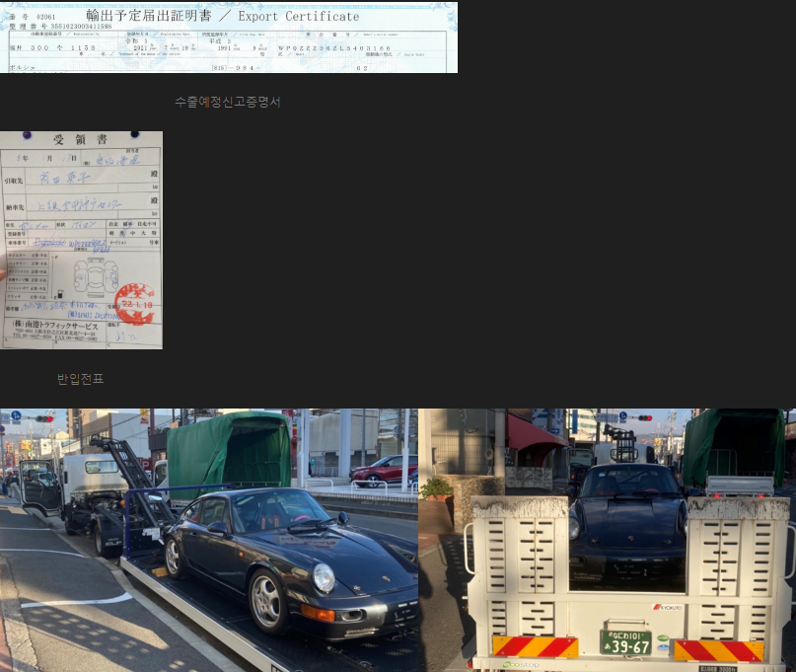Viewport: 796px width, 672px height.
Task: Select the 수출예정신고증명서 caption text
Action: click(228, 102)
